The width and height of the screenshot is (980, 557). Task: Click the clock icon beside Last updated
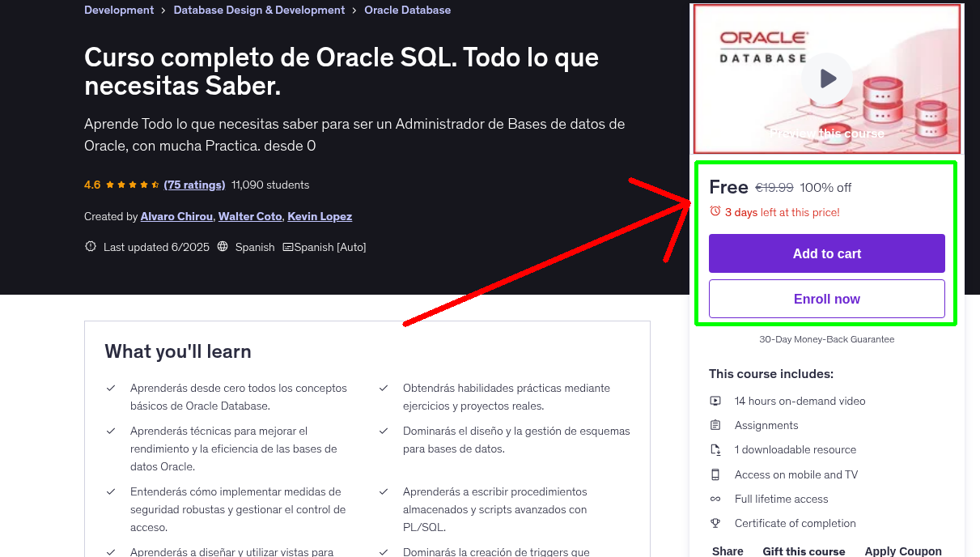point(90,246)
